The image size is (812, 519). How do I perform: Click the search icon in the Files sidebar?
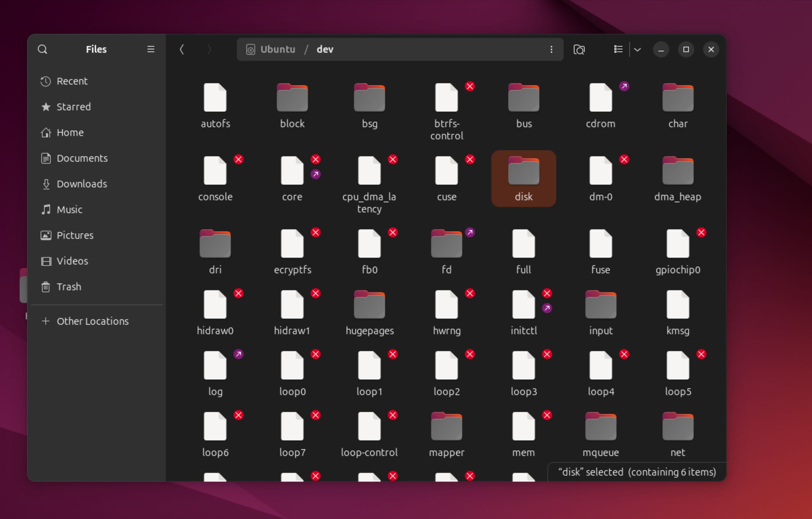(x=42, y=50)
